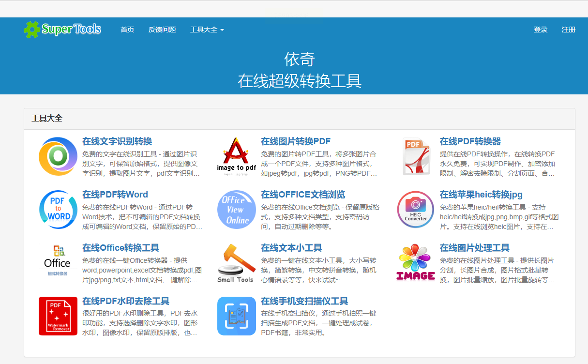Click description starting 很好用的PDF水印删除工具
Viewport: 588px width, 364px height.
pos(140,323)
